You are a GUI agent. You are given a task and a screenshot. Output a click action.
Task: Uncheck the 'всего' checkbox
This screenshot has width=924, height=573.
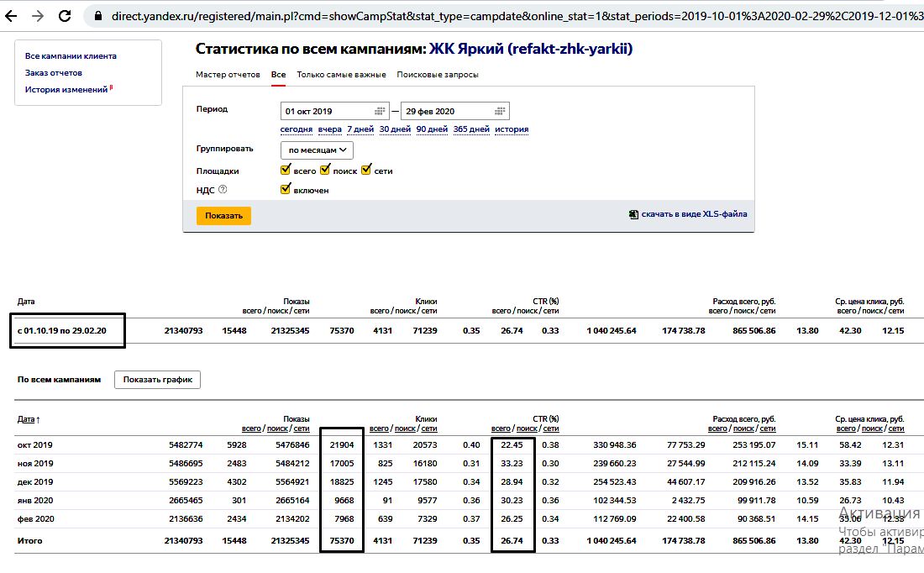(286, 171)
